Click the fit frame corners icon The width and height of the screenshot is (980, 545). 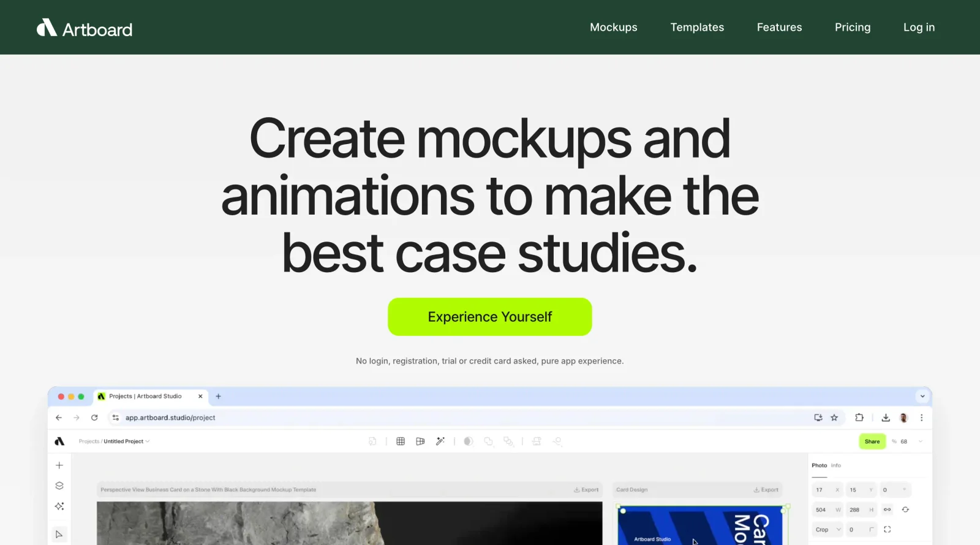[887, 530]
